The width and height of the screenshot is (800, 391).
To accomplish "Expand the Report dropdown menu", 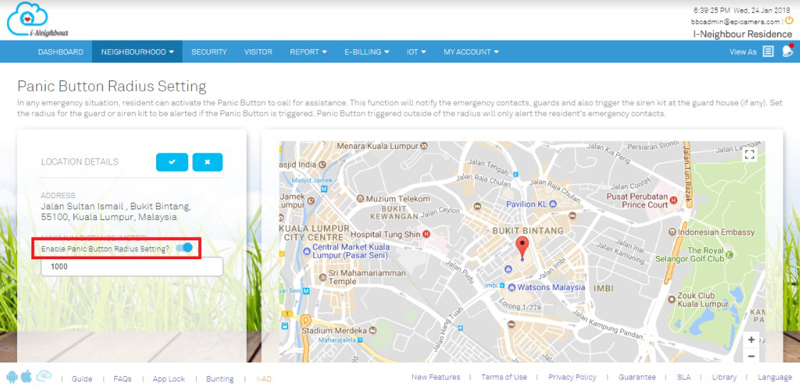I will [x=308, y=52].
